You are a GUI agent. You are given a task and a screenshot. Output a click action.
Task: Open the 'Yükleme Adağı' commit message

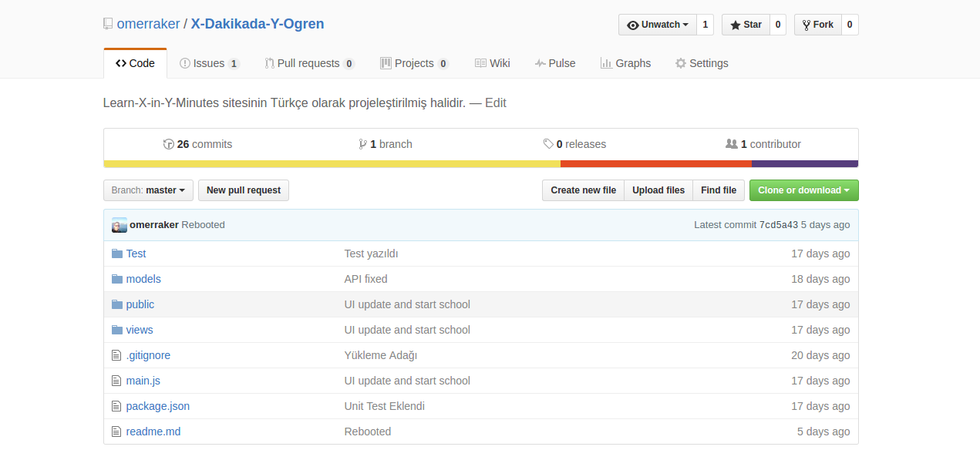coord(380,355)
